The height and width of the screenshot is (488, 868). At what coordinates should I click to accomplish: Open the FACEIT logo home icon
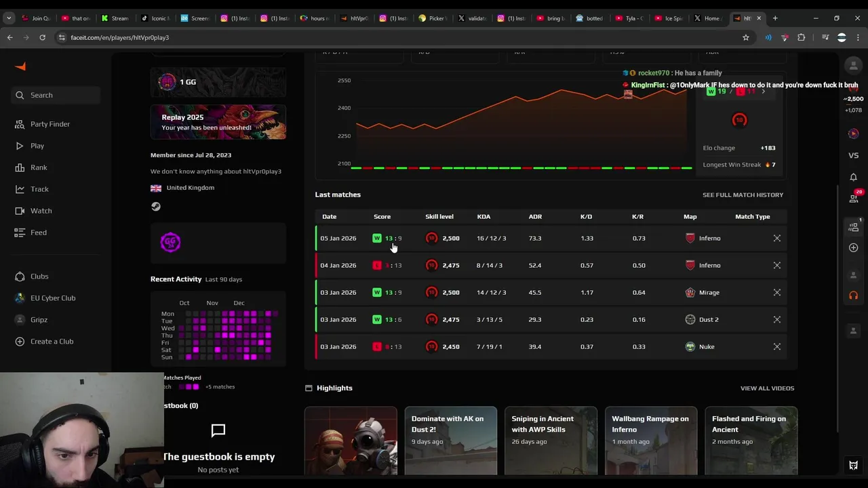click(x=20, y=66)
